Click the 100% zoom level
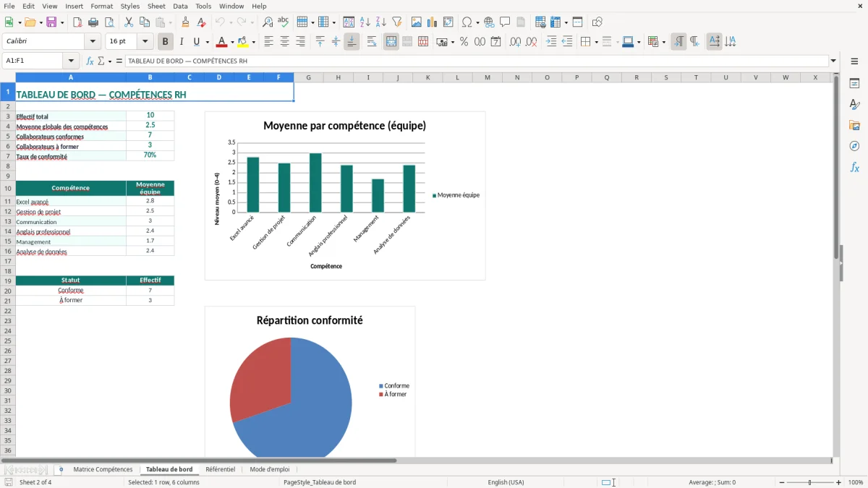 pos(856,482)
